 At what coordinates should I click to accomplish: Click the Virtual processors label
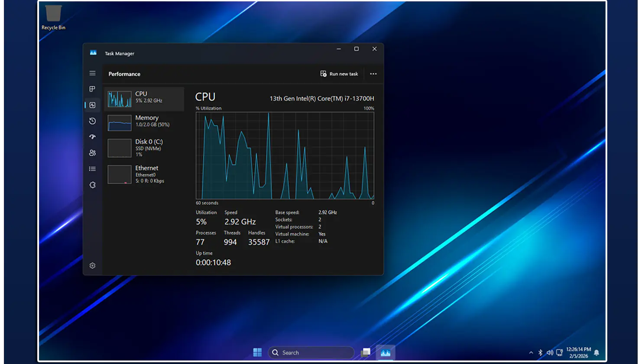294,227
